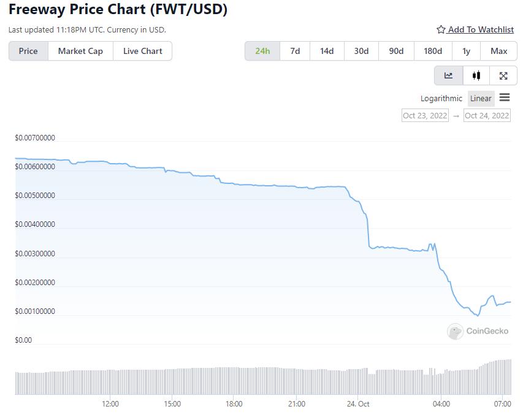Select the 7d timeframe option
523x420 pixels.
(x=295, y=51)
